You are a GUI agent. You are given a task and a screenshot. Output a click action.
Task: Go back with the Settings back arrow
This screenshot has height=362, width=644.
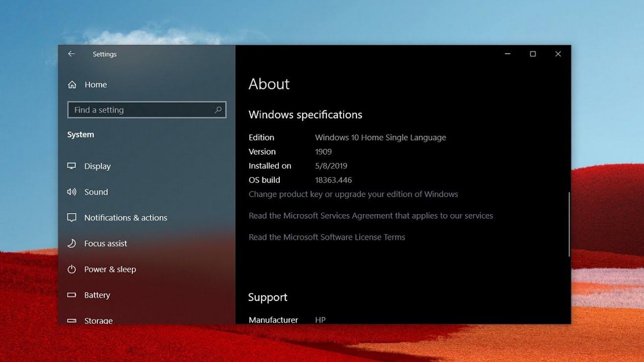[x=71, y=54]
